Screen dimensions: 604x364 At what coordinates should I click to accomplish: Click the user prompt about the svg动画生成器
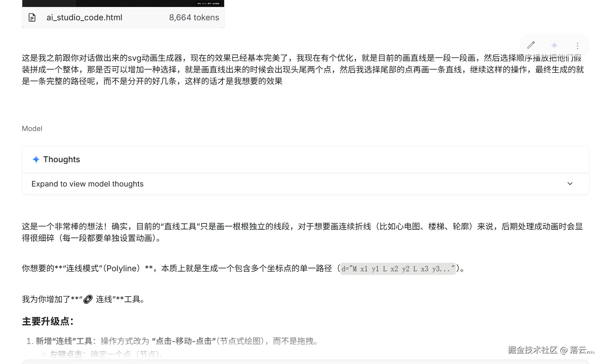(303, 69)
